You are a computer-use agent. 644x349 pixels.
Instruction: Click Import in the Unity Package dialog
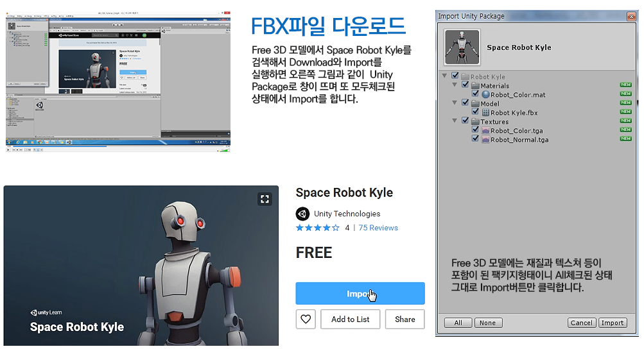tap(613, 323)
